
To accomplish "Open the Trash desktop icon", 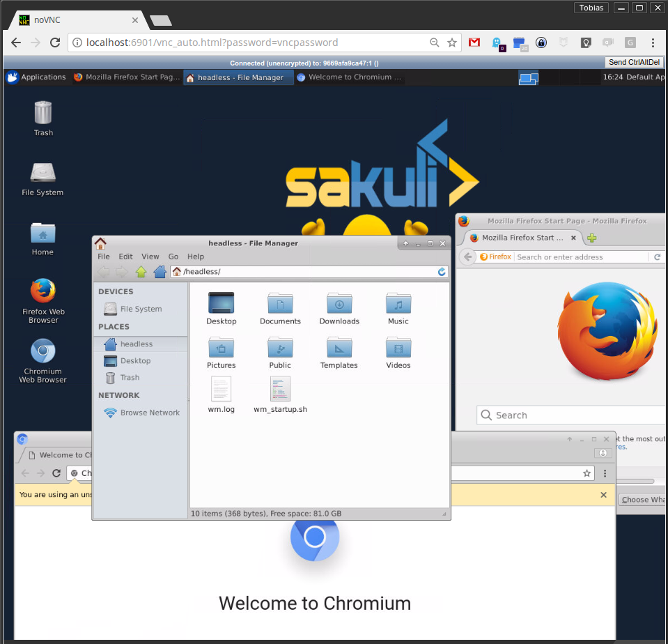I will coord(43,118).
